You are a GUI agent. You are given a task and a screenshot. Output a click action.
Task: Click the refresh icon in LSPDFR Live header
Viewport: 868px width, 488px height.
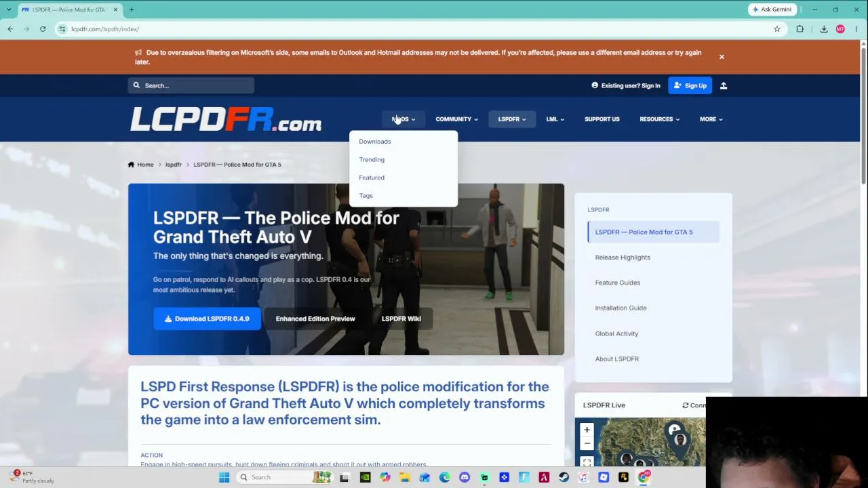[685, 405]
